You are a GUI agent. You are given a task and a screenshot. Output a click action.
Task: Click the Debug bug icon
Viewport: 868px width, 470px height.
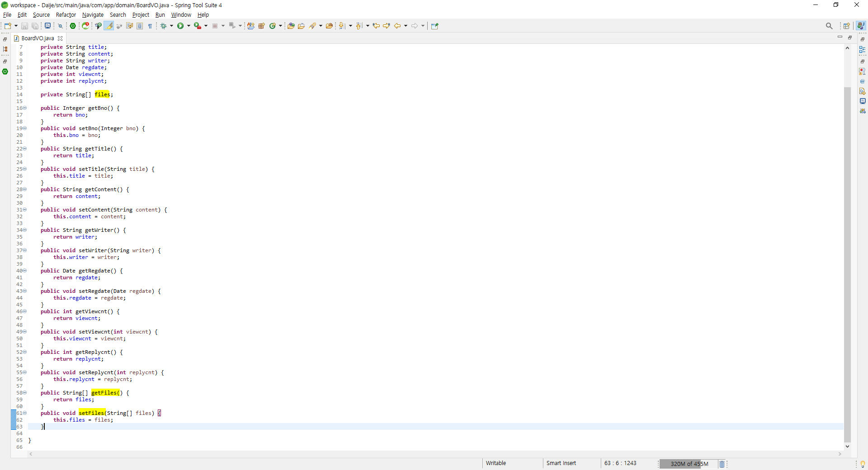point(164,26)
